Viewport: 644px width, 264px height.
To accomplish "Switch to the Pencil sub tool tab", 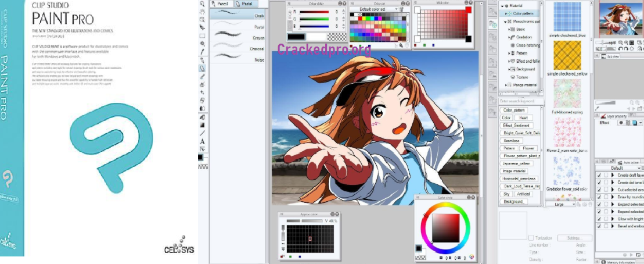I will pyautogui.click(x=222, y=3).
